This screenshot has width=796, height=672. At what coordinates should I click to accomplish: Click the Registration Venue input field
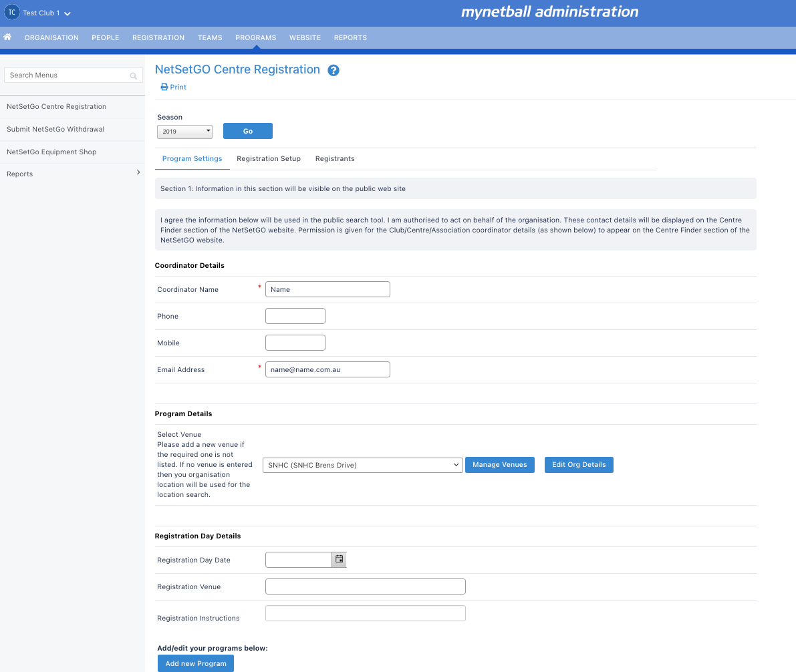(365, 586)
